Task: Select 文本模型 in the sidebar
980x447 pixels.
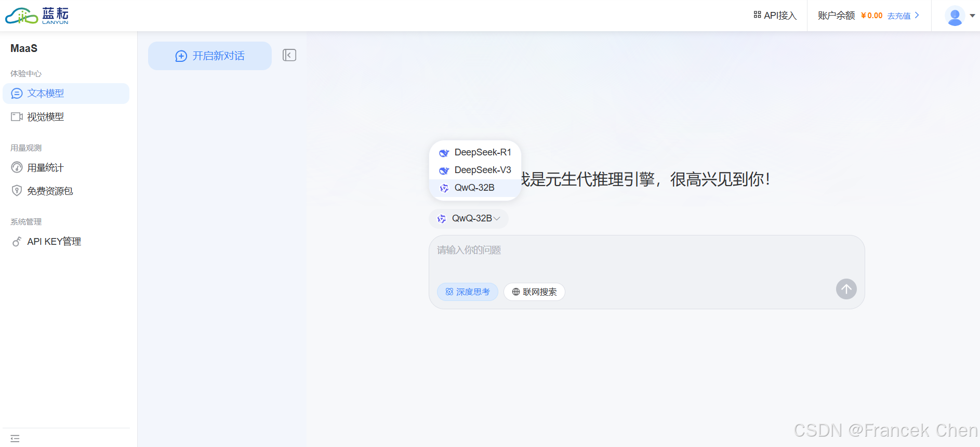Action: [x=66, y=94]
